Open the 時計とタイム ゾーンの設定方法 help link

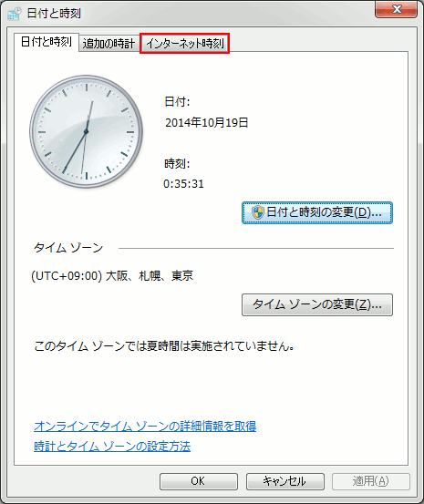point(112,447)
